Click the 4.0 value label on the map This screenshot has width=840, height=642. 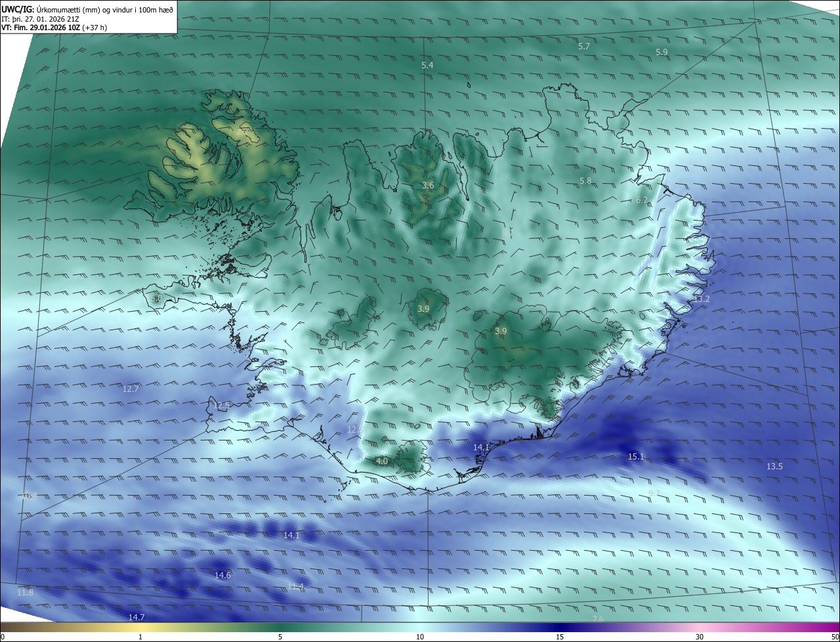coord(381,461)
